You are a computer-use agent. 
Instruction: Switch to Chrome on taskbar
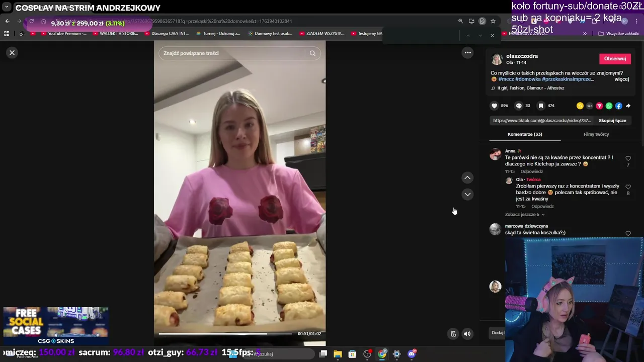[x=382, y=354]
